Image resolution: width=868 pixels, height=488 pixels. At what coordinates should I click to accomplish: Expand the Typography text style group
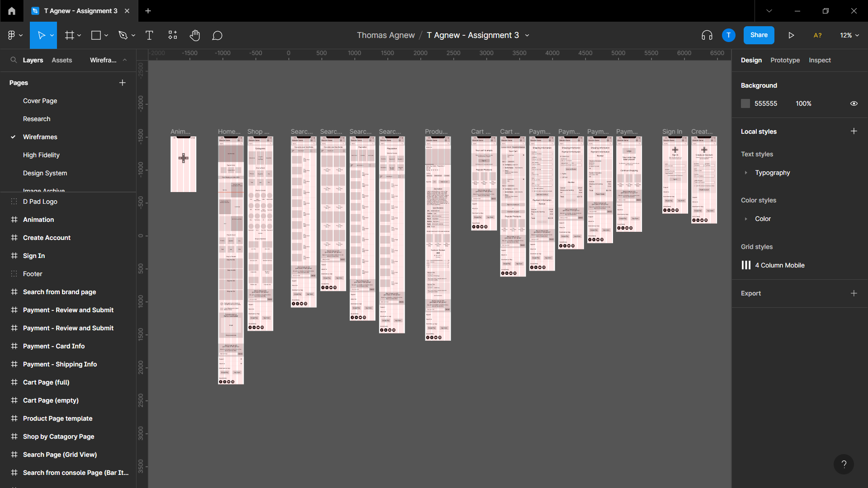pyautogui.click(x=746, y=173)
